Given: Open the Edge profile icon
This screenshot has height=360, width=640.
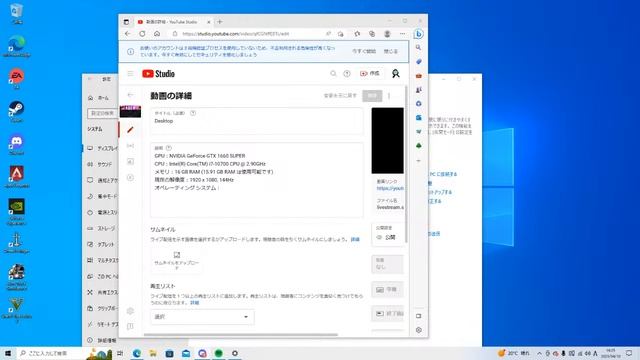Looking at the screenshot, I should [x=387, y=34].
